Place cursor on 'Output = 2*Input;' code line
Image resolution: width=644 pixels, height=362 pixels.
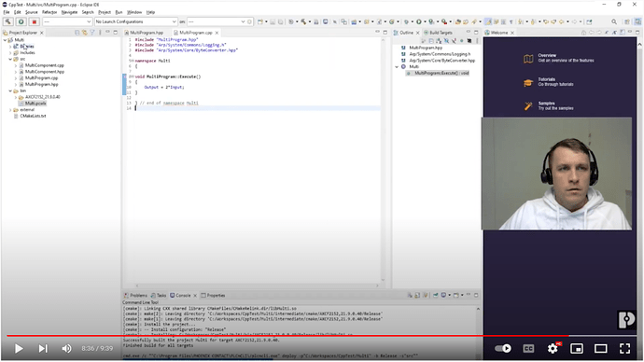[164, 88]
